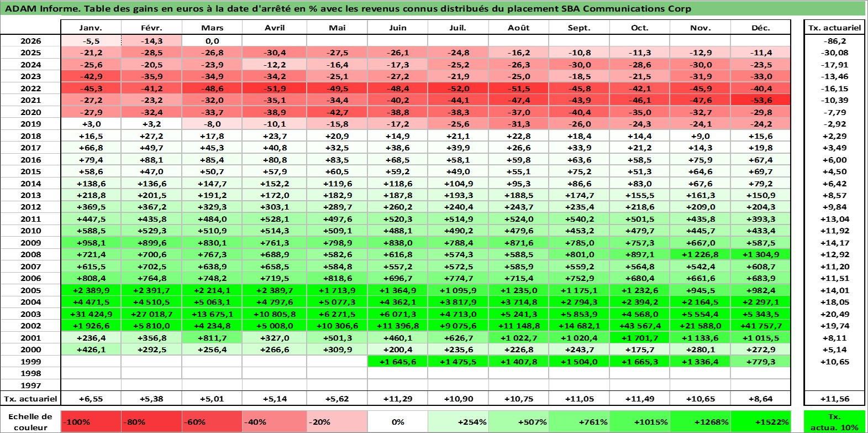Screen dimensions: 868x433
Task: Select the 2026 row label
Action: [x=30, y=41]
